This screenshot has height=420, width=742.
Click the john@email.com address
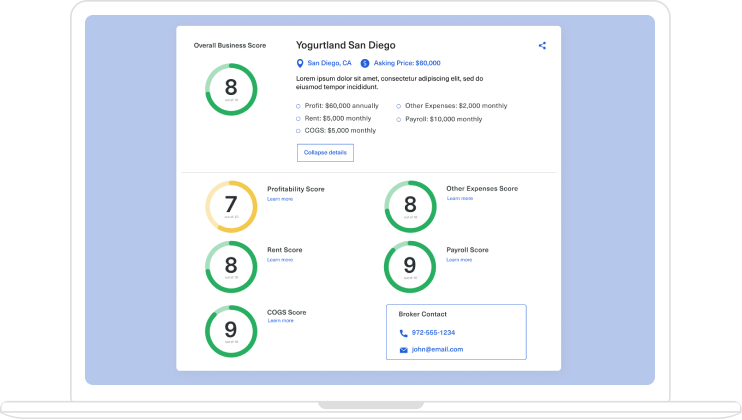[437, 350]
